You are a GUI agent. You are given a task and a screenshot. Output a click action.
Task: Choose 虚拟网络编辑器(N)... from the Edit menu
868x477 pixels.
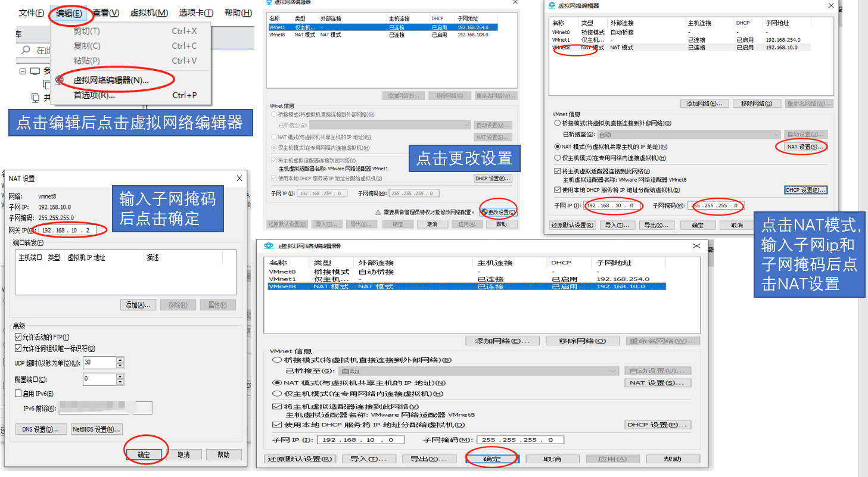tap(111, 80)
